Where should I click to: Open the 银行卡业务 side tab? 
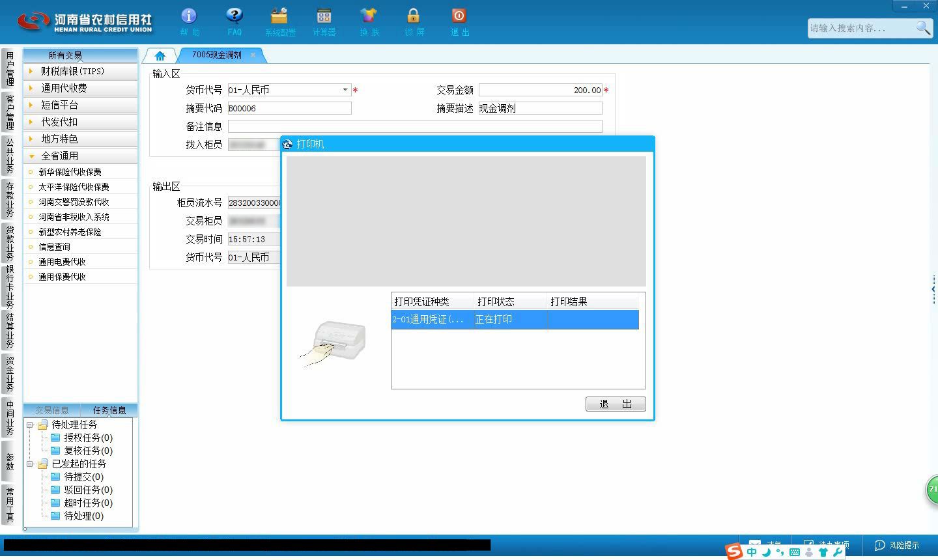click(x=9, y=287)
